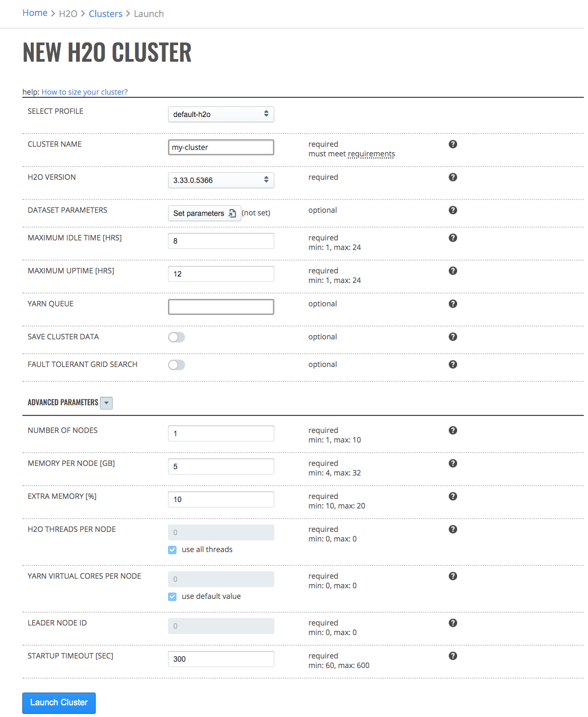588x717 pixels.
Task: Collapse the Advanced Parameters section
Action: point(106,403)
